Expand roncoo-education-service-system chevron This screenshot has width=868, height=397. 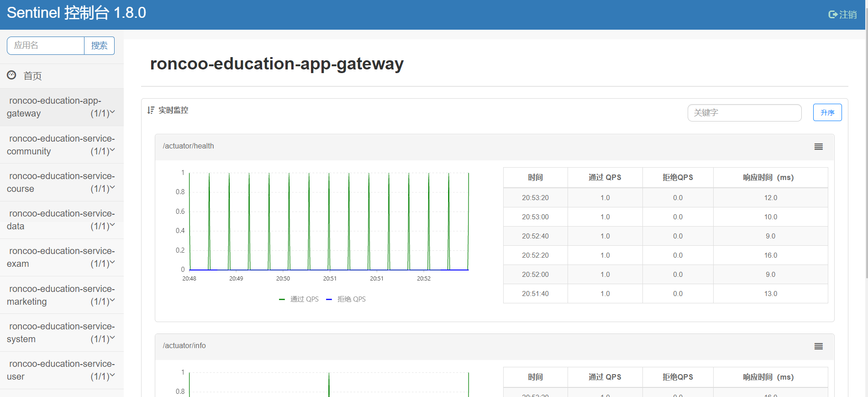tap(112, 338)
